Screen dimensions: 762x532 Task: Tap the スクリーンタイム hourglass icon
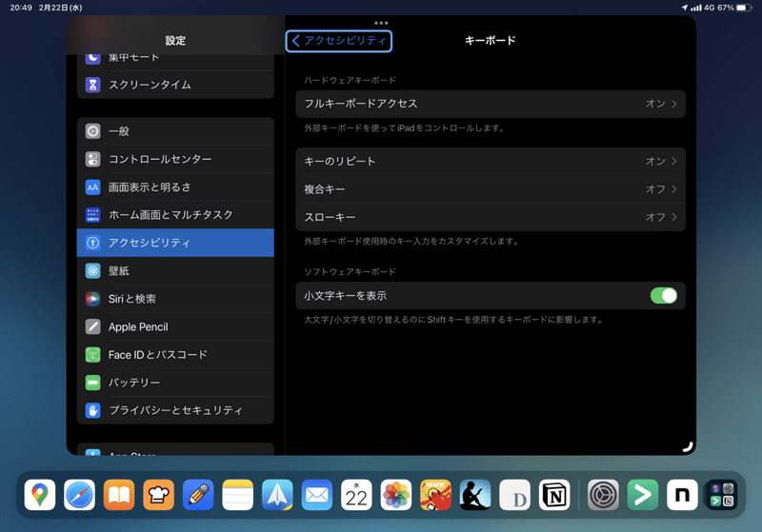coord(92,85)
